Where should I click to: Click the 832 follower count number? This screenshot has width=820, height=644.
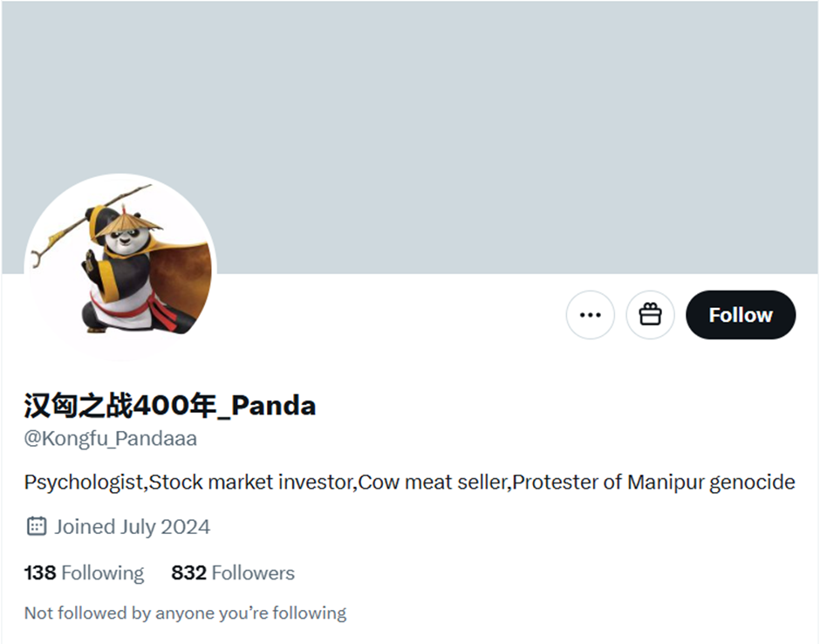(x=188, y=572)
